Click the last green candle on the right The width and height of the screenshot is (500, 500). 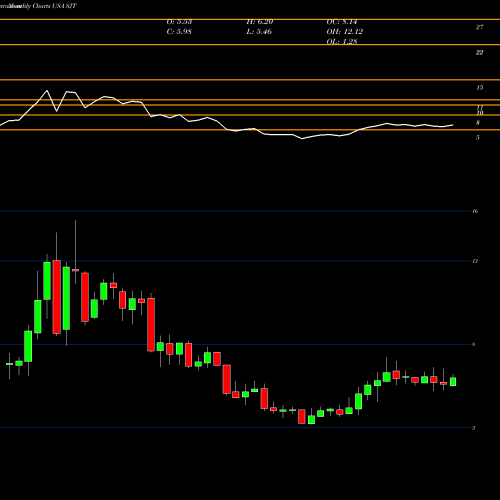(453, 382)
